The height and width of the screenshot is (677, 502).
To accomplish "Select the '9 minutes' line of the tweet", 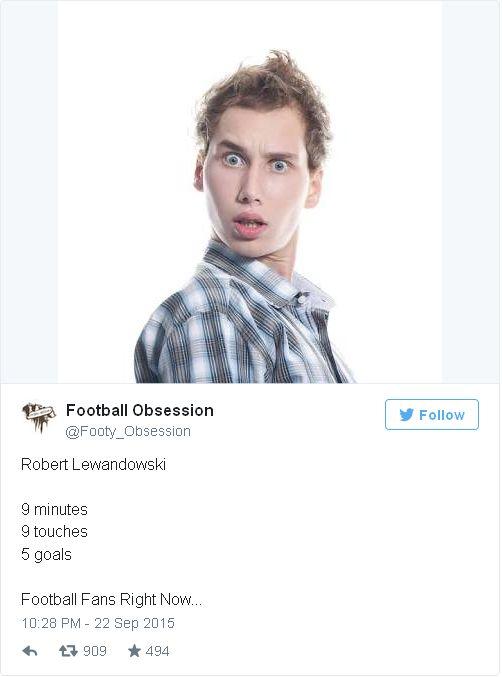I will click(x=54, y=509).
